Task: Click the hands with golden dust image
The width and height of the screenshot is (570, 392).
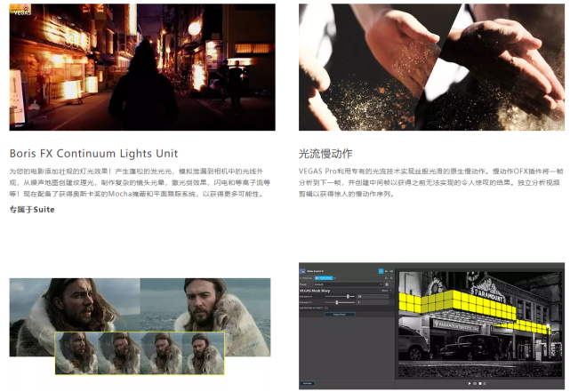Action: (431, 67)
